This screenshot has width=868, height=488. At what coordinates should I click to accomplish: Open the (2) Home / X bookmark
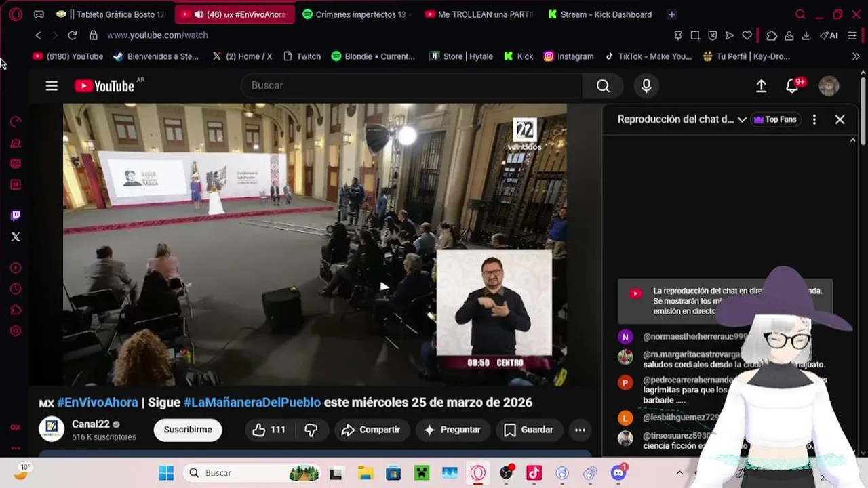(242, 56)
